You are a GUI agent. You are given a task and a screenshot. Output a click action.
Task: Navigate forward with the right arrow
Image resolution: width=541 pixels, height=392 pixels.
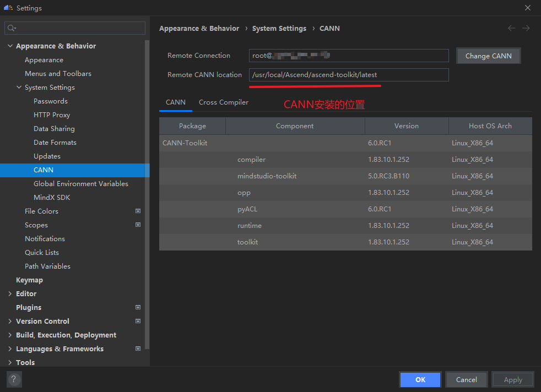point(526,28)
